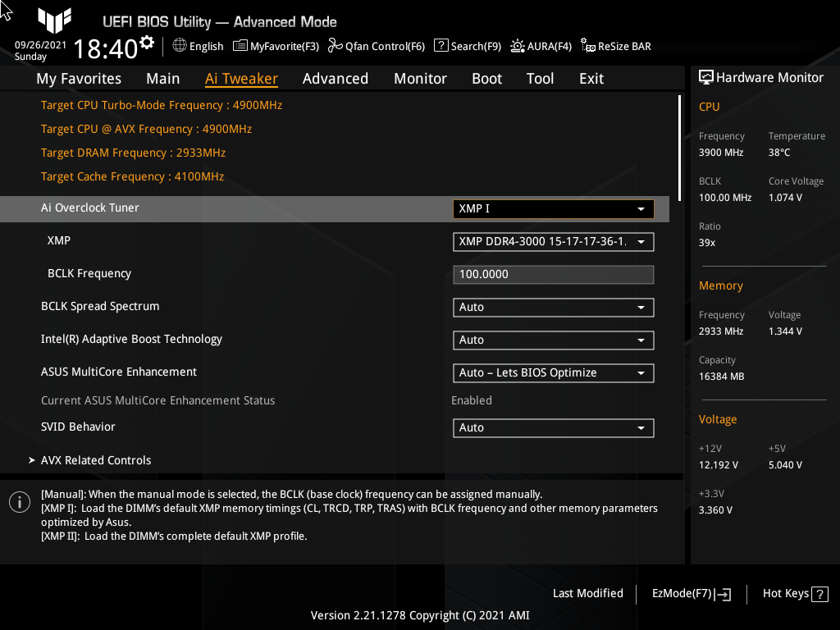Screen dimensions: 840x630
Task: Toggle the ReSize BAR icon
Action: (x=587, y=46)
